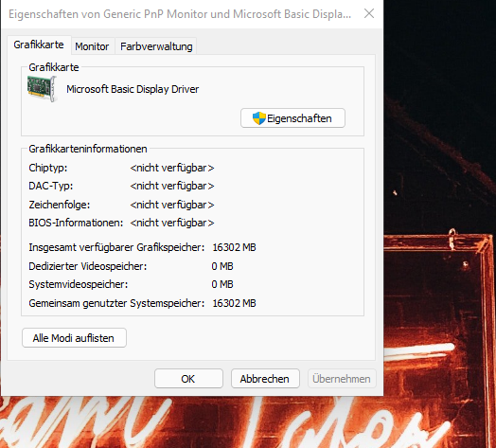
Task: Click the BIOS-Informationen label
Action: click(x=76, y=223)
